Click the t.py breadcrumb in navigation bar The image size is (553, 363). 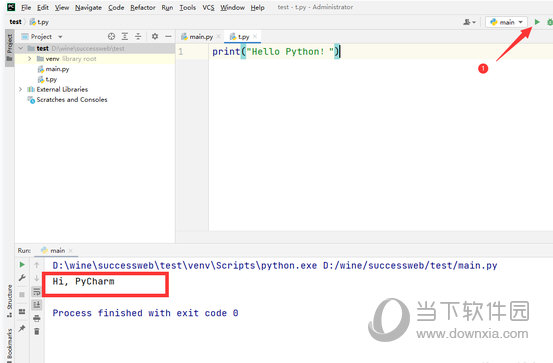(39, 22)
